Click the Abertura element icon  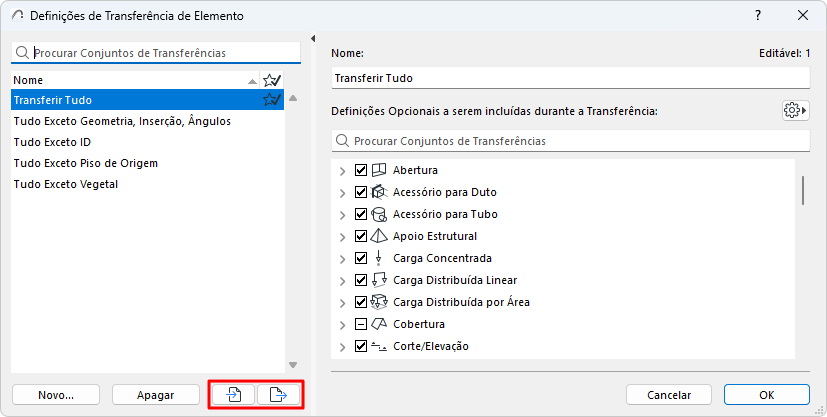click(379, 170)
